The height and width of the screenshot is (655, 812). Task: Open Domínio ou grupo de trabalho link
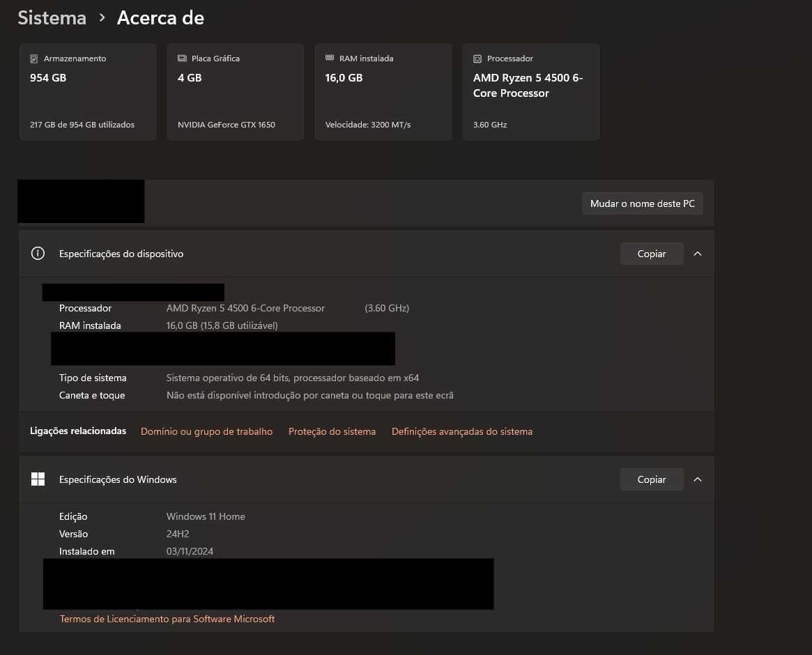[x=206, y=431]
